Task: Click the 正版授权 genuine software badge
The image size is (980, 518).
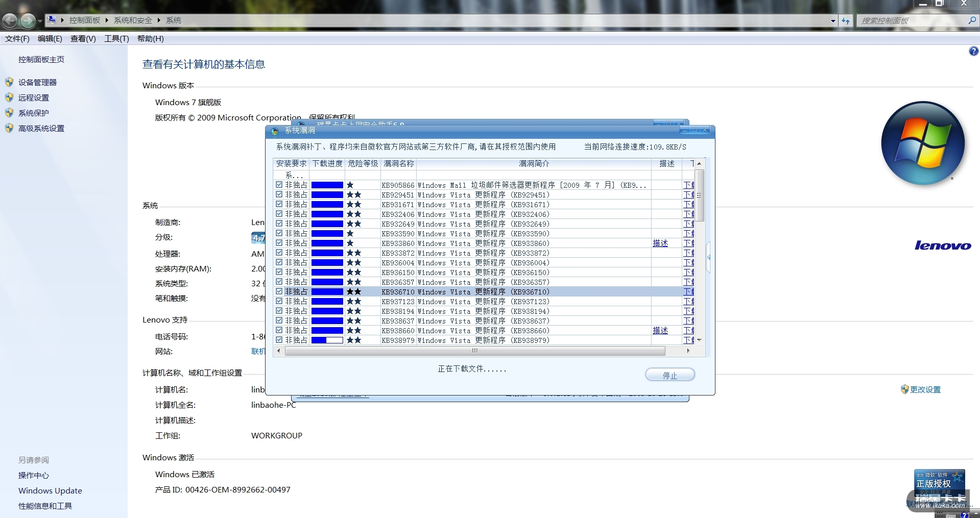Action: point(939,482)
